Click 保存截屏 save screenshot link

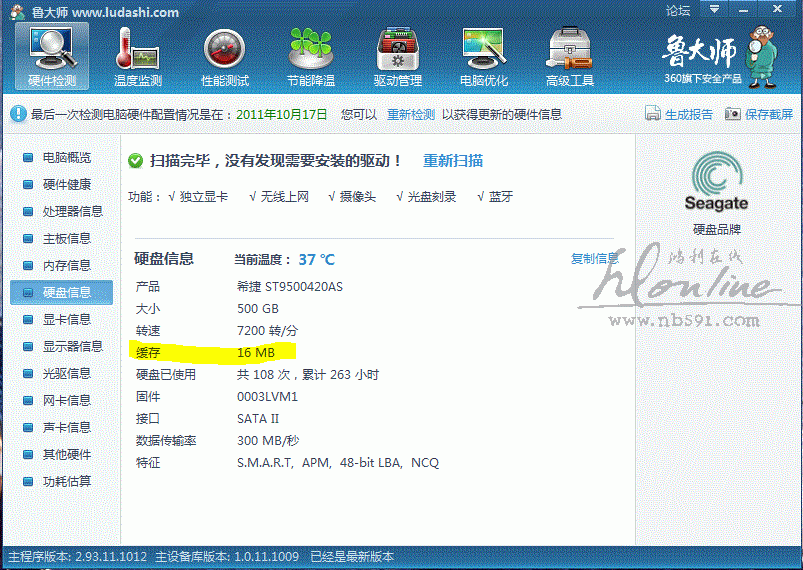point(769,114)
